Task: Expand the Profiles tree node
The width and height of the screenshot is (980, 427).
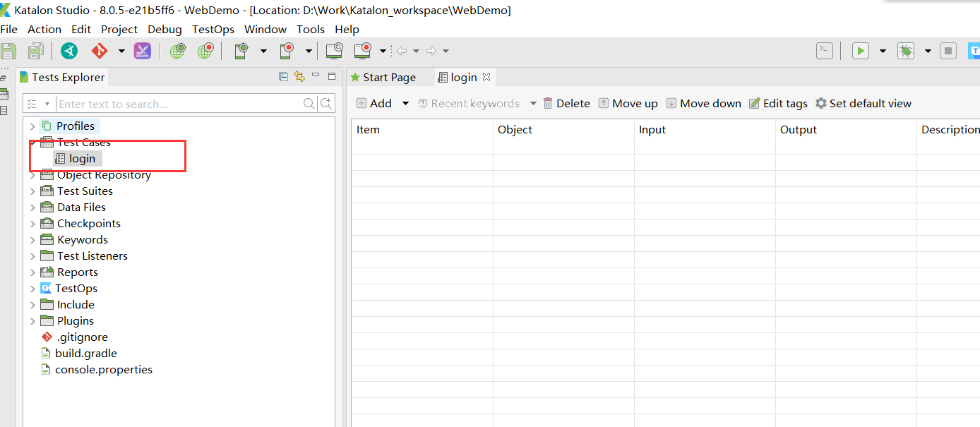Action: 32,126
